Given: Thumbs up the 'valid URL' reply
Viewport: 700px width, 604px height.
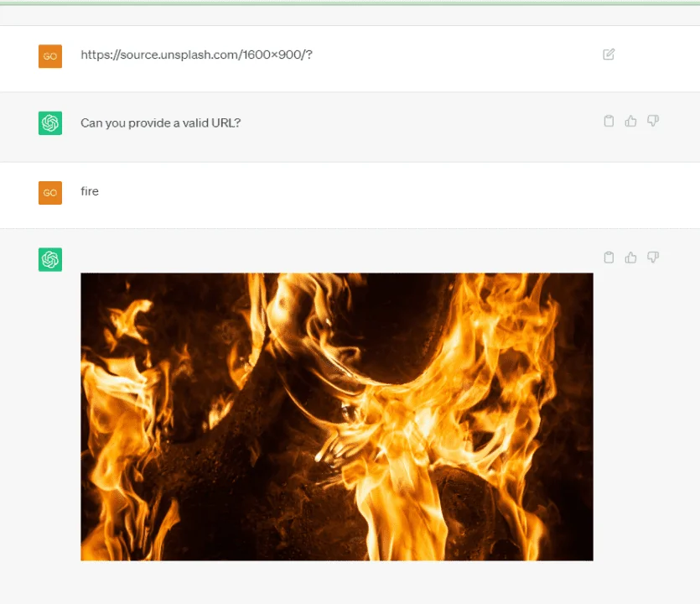Looking at the screenshot, I should pos(630,121).
